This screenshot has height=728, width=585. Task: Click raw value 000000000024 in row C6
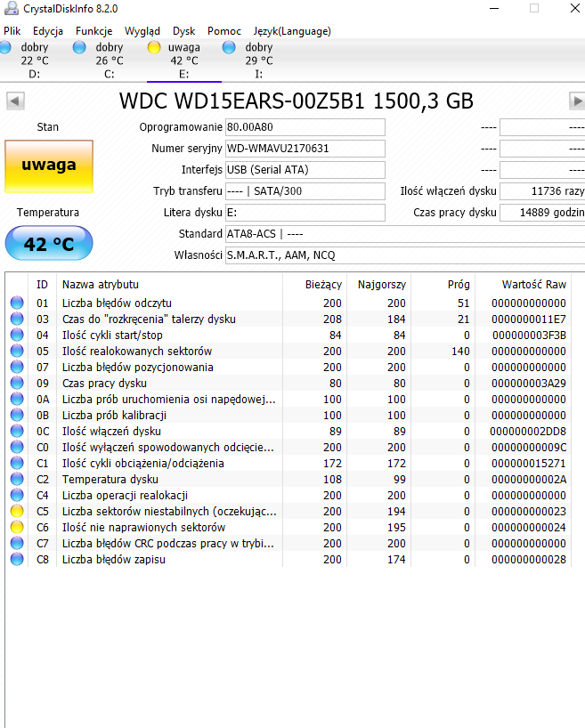point(529,527)
